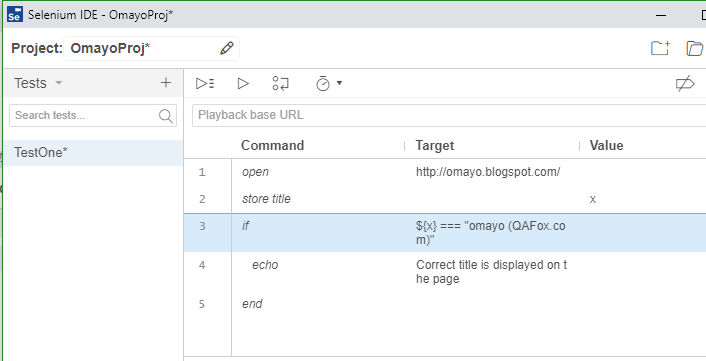Click the Target column header
Image resolution: width=706 pixels, height=361 pixels.
click(434, 145)
